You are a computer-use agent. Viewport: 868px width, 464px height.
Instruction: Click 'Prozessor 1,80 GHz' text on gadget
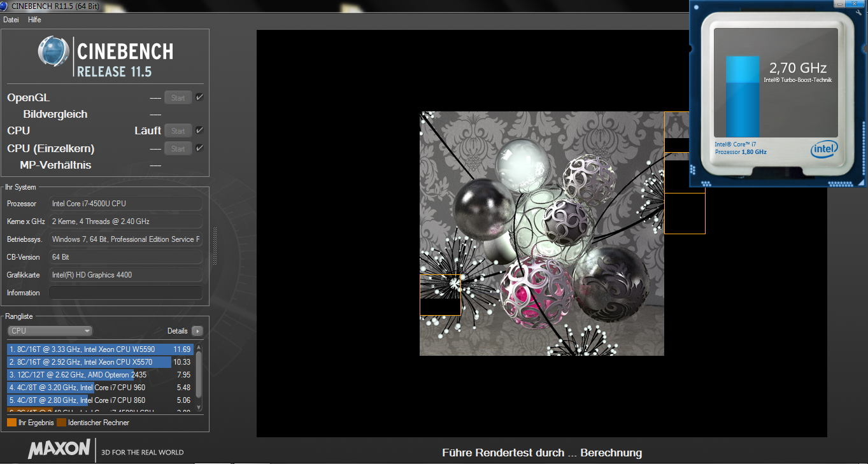(x=741, y=152)
